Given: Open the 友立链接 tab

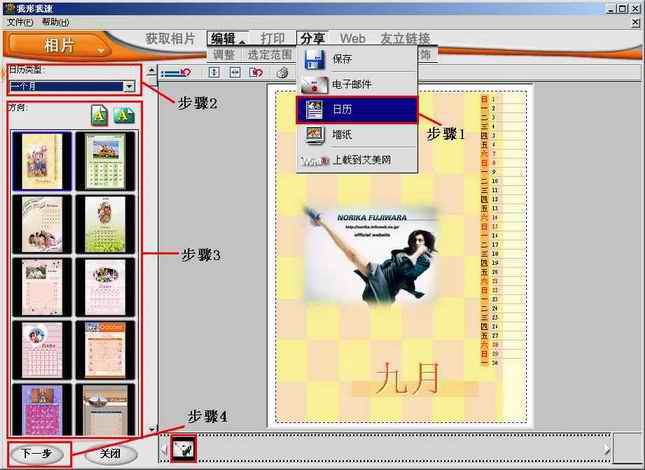Looking at the screenshot, I should 405,39.
